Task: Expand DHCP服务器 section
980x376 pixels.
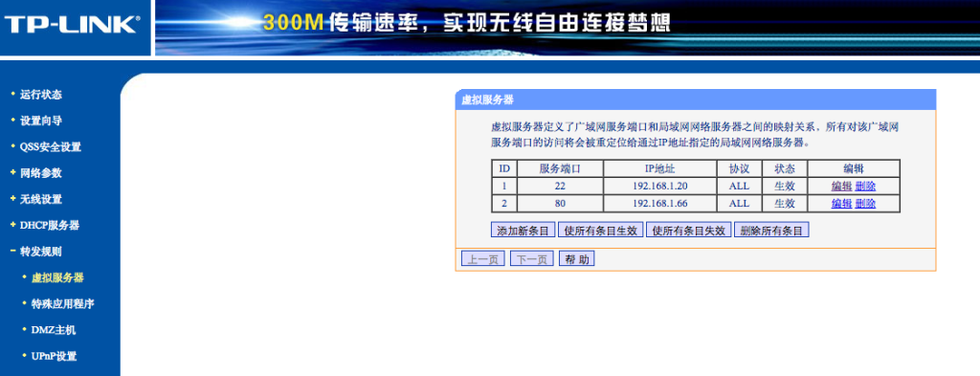Action: coord(50,226)
